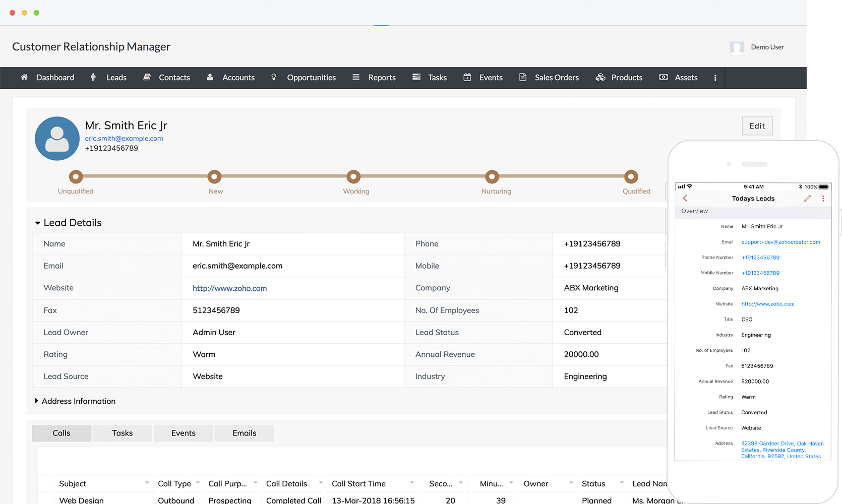Image resolution: width=842 pixels, height=504 pixels.
Task: Switch to the Emails tab
Action: coord(244,433)
